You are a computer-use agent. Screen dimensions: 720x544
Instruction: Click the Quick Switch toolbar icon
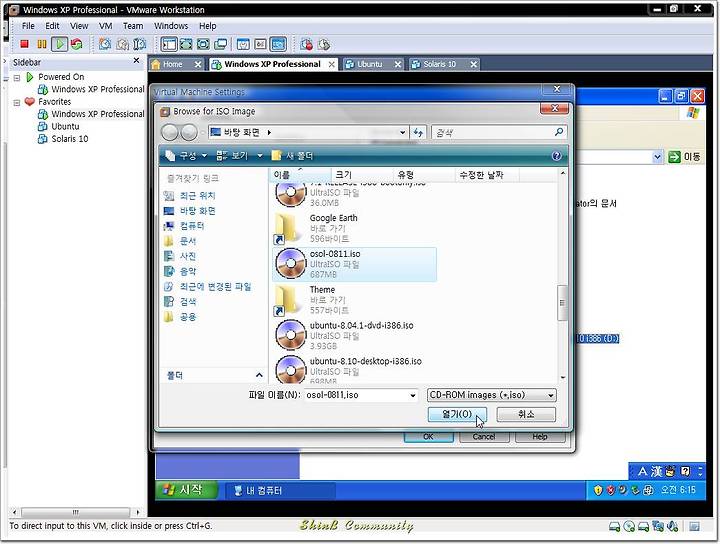pos(203,44)
